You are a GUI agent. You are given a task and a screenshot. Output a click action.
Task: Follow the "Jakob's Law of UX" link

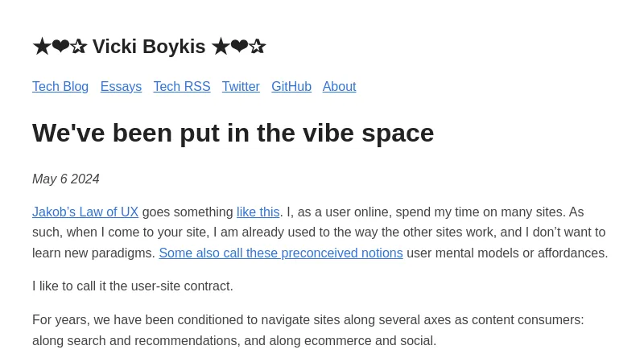85,212
